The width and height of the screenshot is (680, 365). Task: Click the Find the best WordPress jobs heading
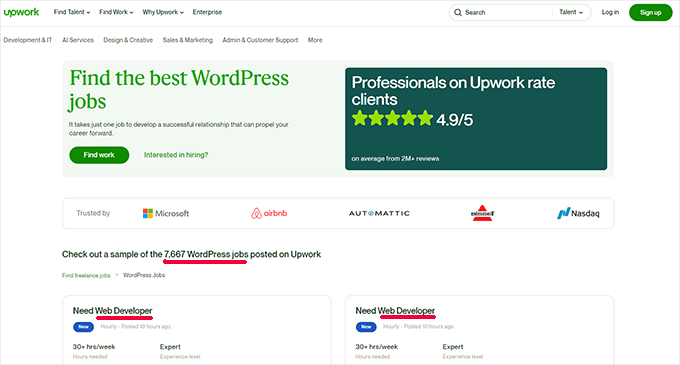pos(179,89)
